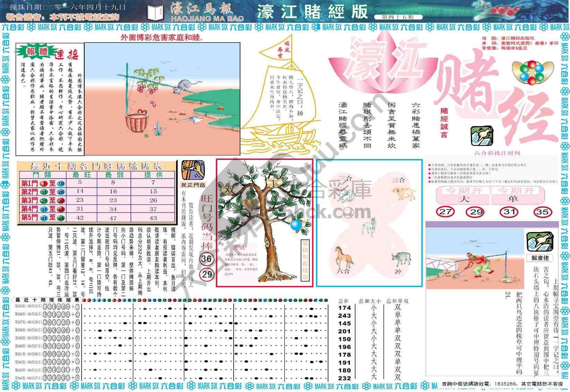Click the 報體連接 title box

click(x=49, y=53)
